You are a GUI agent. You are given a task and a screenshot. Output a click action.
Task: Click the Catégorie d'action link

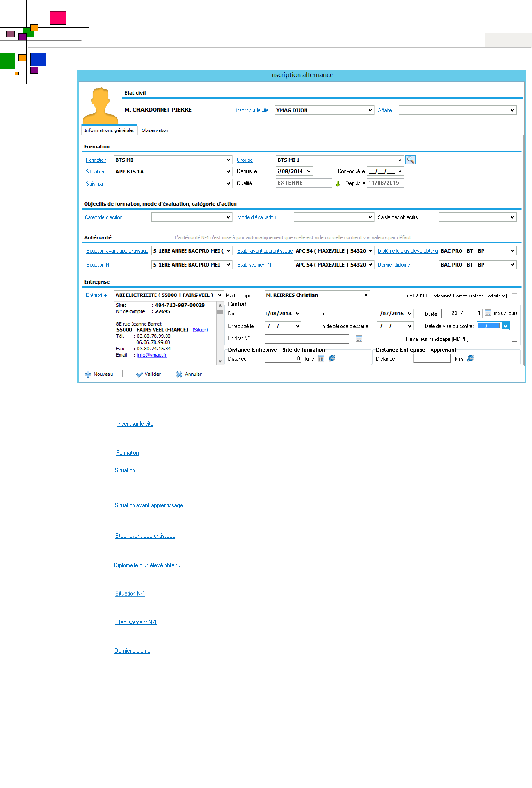[103, 217]
